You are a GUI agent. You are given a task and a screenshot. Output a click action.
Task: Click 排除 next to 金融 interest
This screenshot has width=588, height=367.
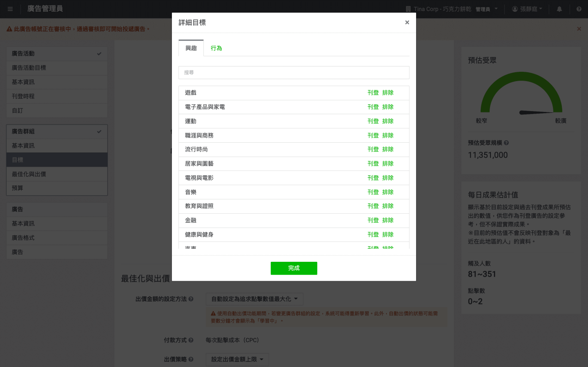(x=388, y=220)
